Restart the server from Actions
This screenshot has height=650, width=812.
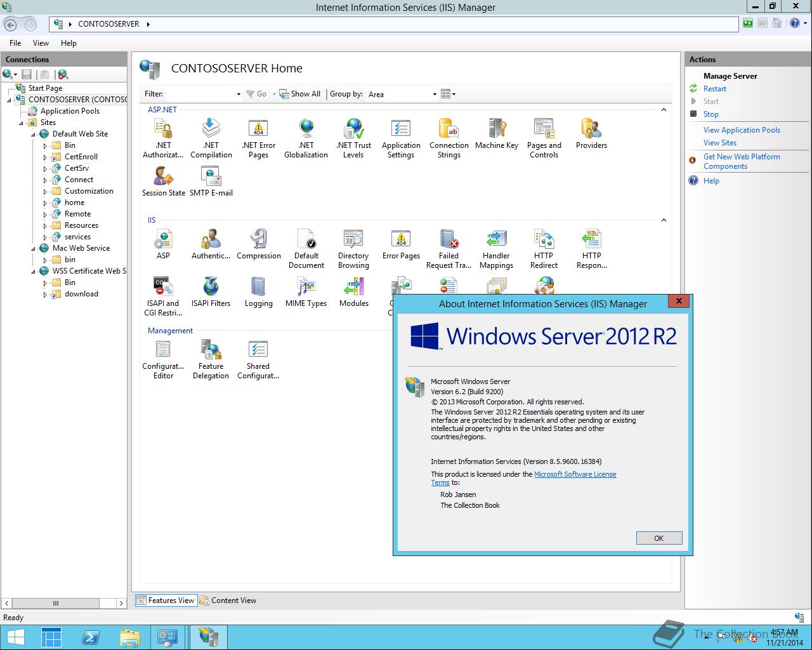point(714,89)
